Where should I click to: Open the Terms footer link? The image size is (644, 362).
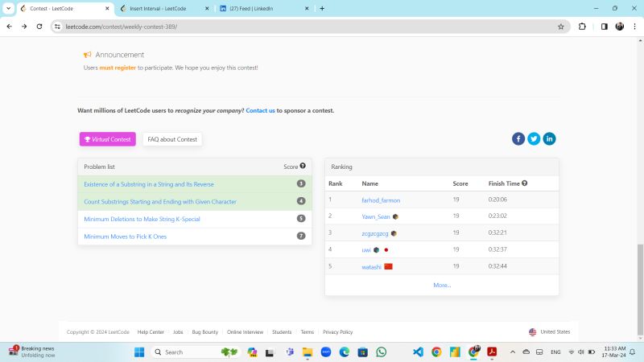pos(308,332)
